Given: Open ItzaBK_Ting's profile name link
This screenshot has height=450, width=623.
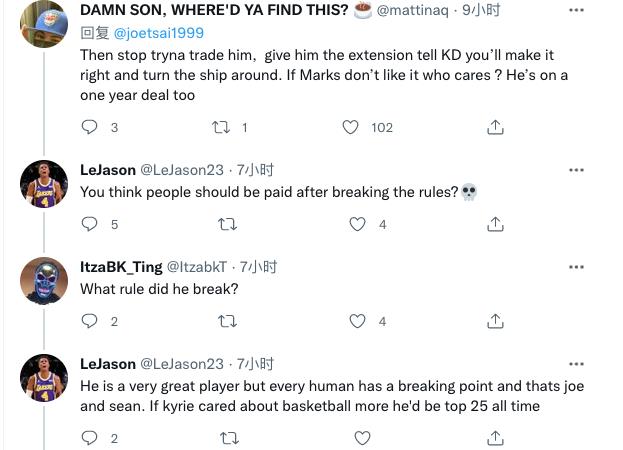Looking at the screenshot, I should point(120,267).
